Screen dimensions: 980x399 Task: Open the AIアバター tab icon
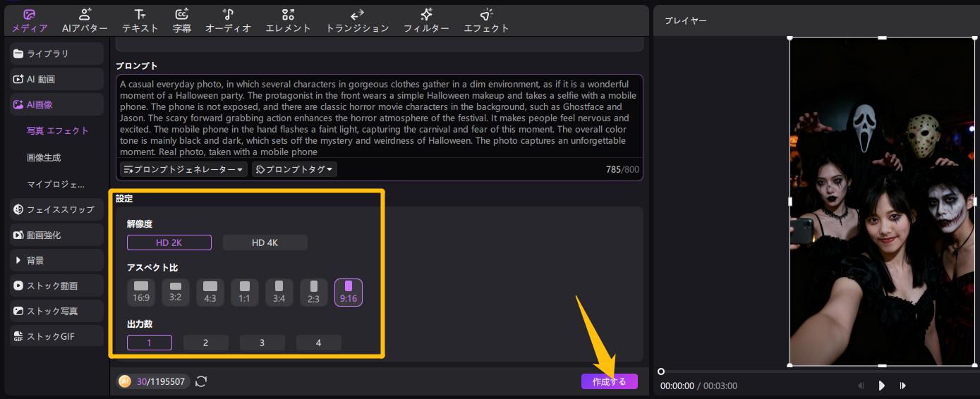click(x=85, y=14)
